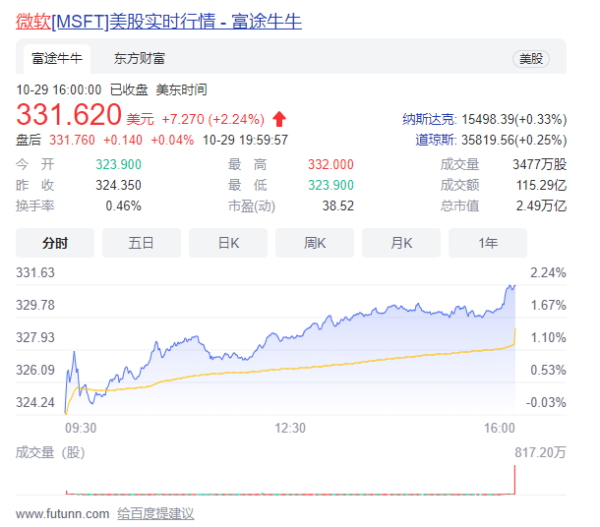The width and height of the screenshot is (600, 527).
Task: Click the 10-29 16:00:00 timestamp
Action: coord(59,90)
